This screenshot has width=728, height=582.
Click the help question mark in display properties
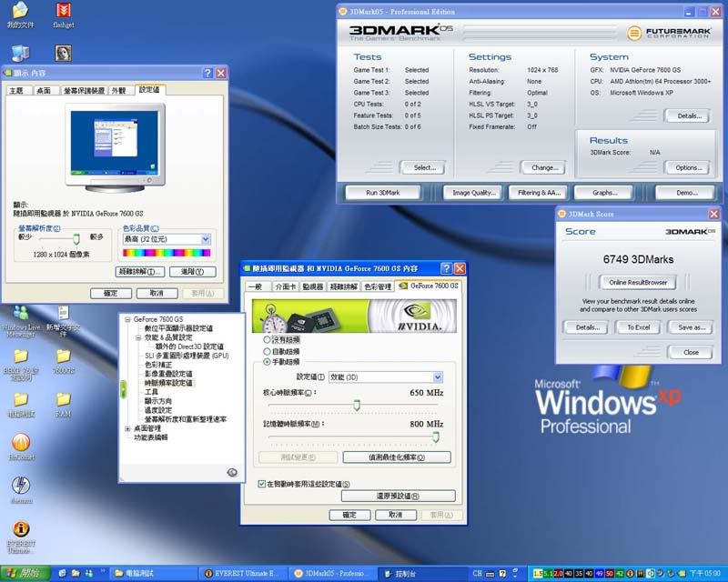[207, 73]
